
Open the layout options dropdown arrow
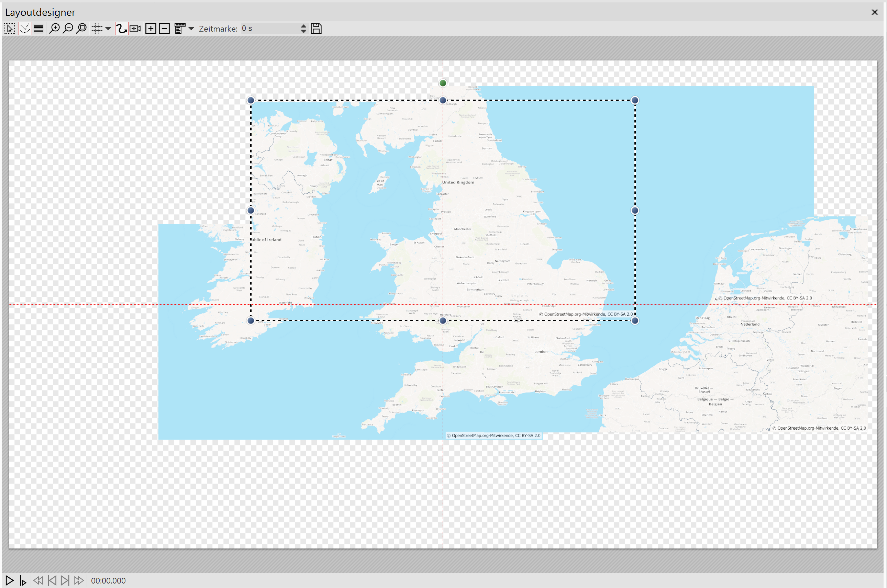[192, 29]
